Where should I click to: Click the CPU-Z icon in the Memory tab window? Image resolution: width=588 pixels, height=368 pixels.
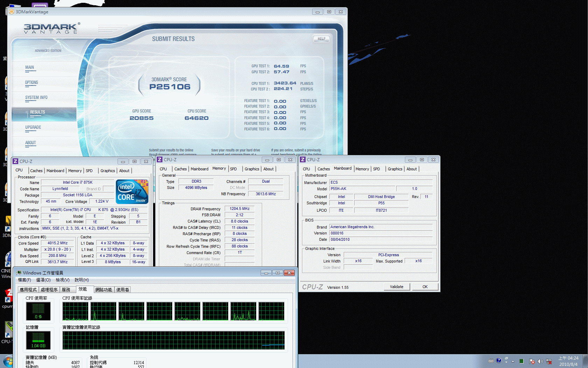click(160, 159)
